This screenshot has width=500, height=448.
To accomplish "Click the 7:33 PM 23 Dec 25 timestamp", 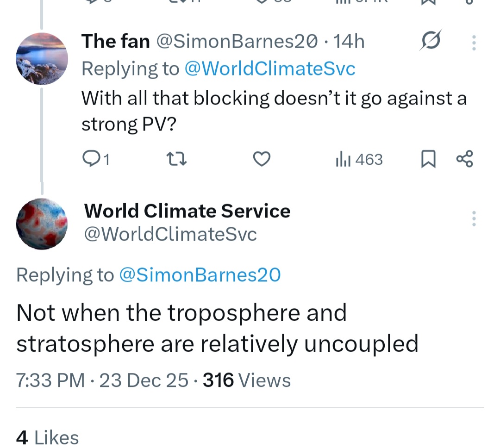I will tap(102, 380).
